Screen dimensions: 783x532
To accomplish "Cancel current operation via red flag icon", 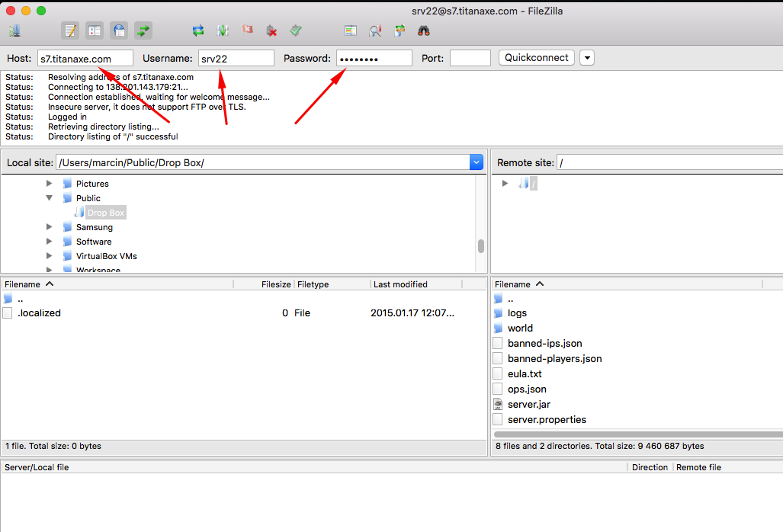I will pyautogui.click(x=247, y=31).
